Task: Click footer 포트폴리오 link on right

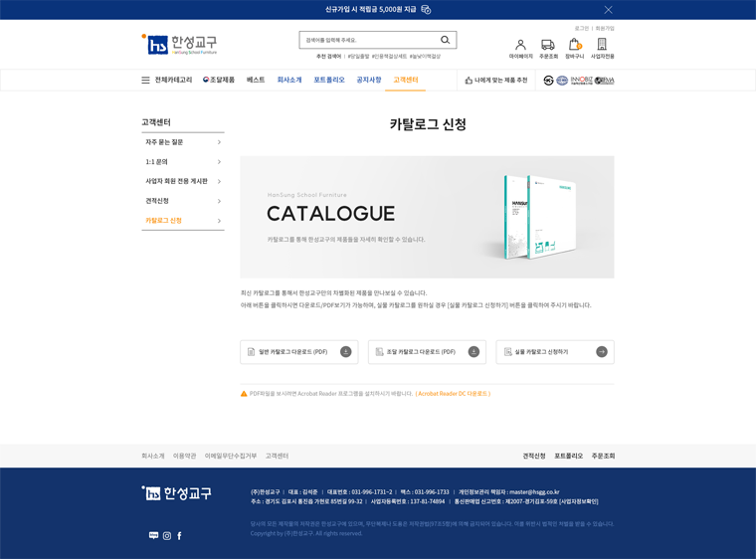Action: [568, 456]
